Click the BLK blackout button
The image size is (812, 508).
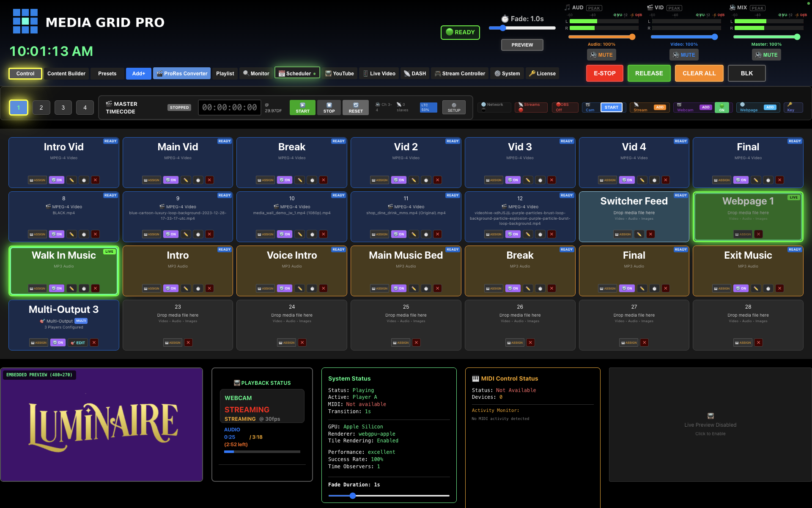pos(747,73)
